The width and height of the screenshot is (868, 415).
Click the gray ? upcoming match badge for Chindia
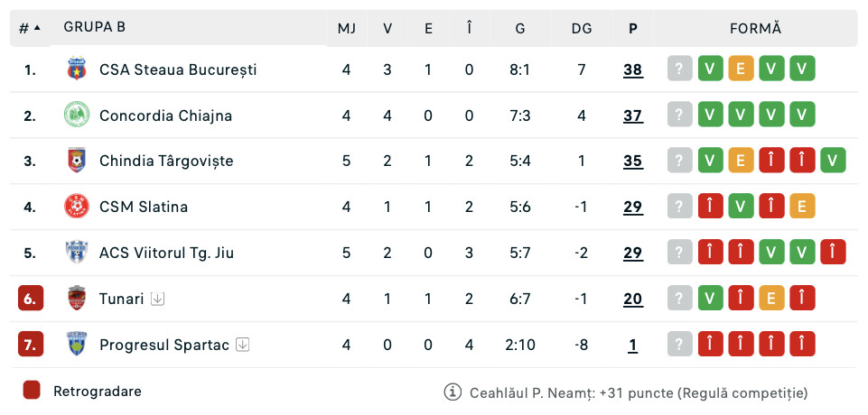[681, 161]
